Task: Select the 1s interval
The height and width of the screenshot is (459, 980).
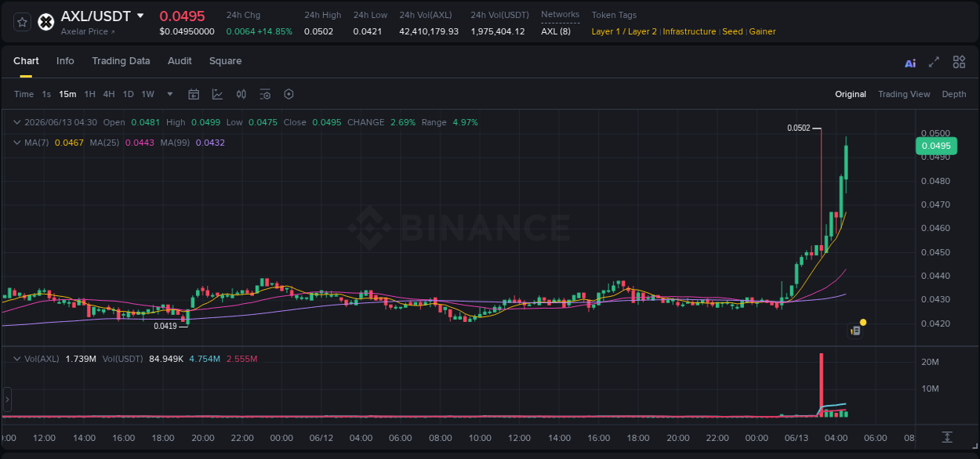Action: pyautogui.click(x=46, y=94)
